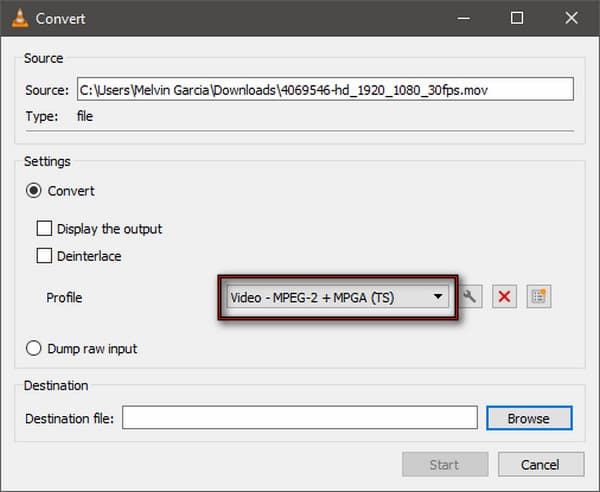Click the 'Destination file:' label
The image size is (600, 492).
pos(70,419)
